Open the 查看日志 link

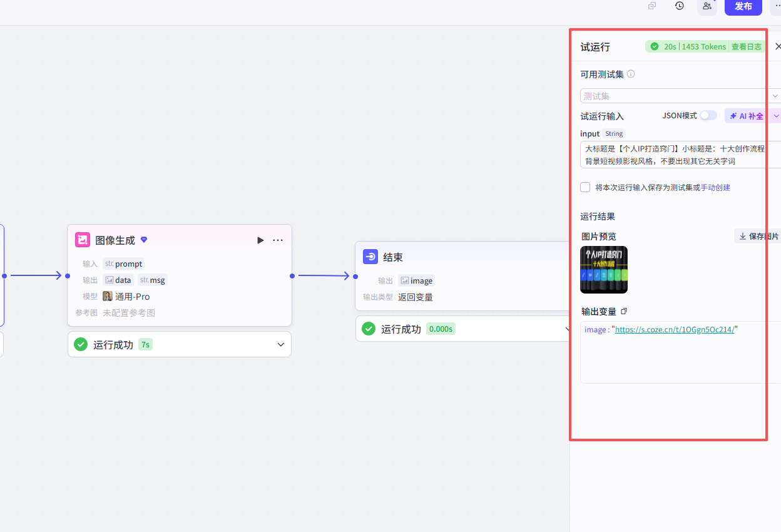(x=747, y=46)
